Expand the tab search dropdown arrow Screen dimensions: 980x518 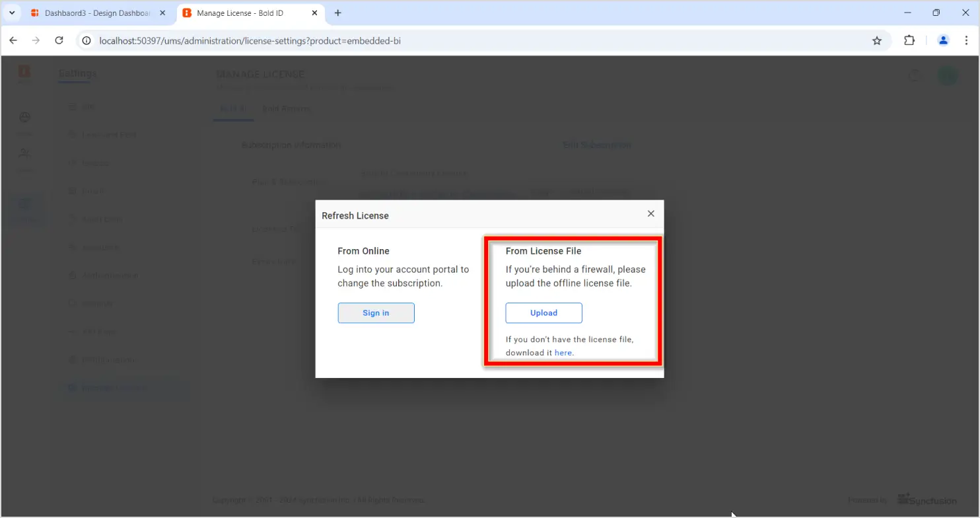coord(12,13)
